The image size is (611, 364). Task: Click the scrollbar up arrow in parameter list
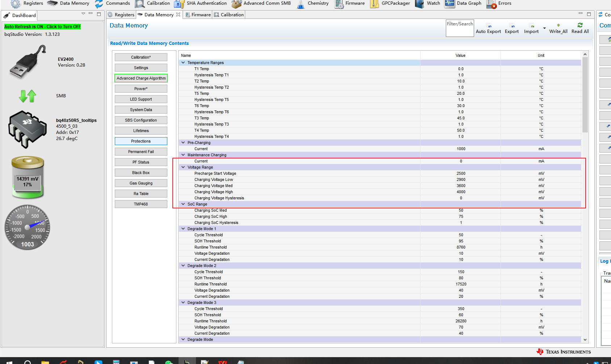[x=585, y=54]
